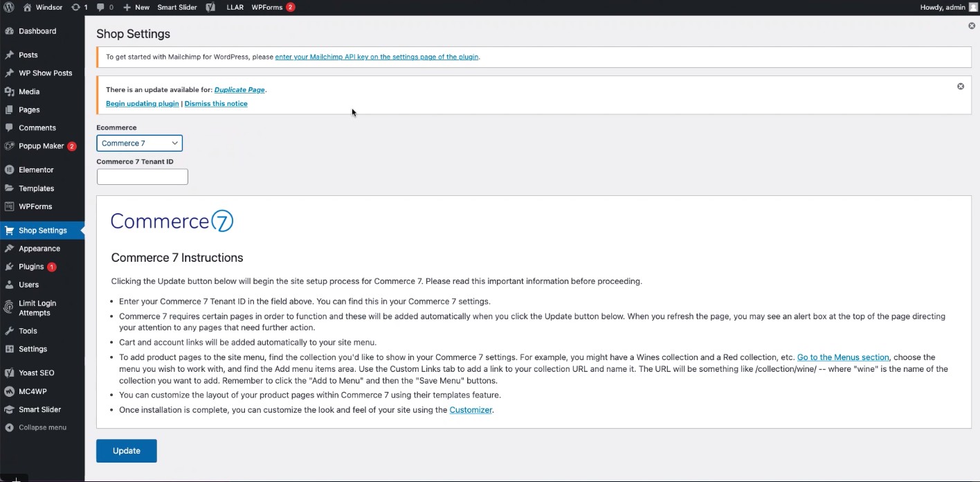Image resolution: width=980 pixels, height=482 pixels.
Task: Open the Yoast SEO icon in admin bar
Action: 211,7
